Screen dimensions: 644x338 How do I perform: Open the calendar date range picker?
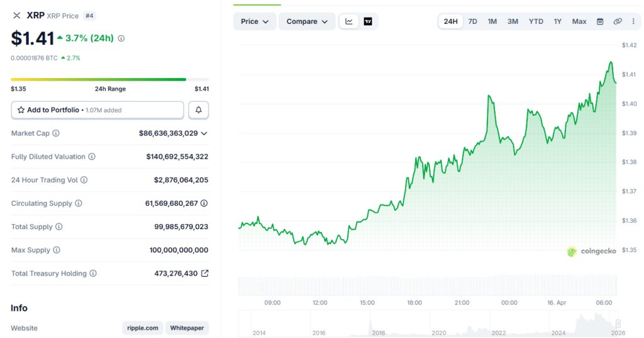[x=600, y=21]
